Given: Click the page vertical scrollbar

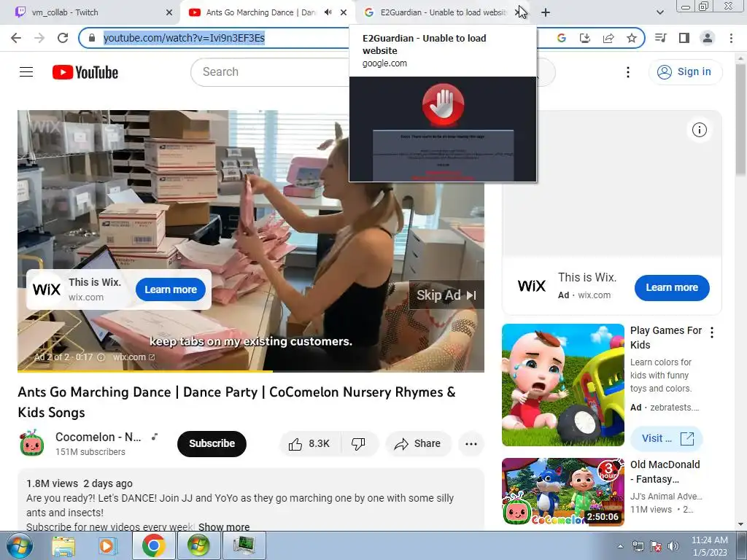Looking at the screenshot, I should [740, 119].
